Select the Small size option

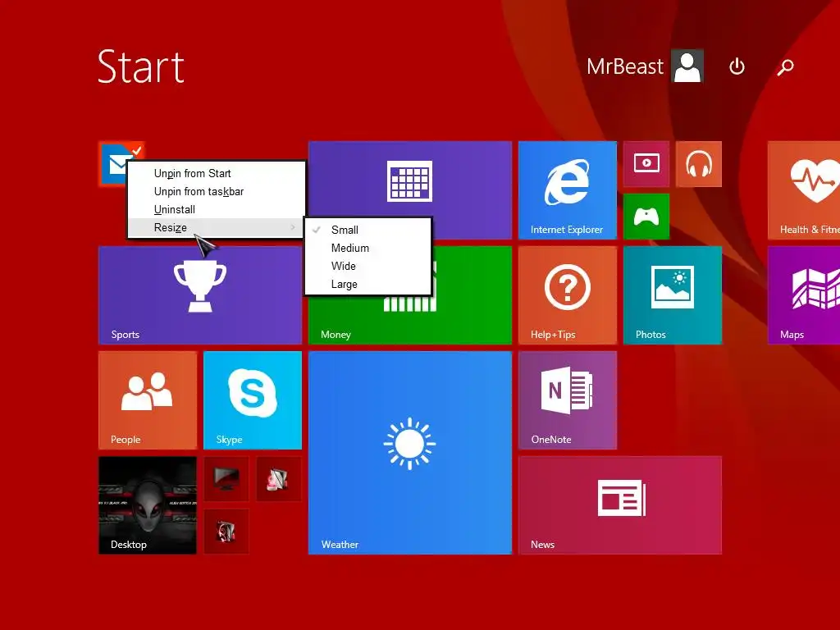coord(368,230)
